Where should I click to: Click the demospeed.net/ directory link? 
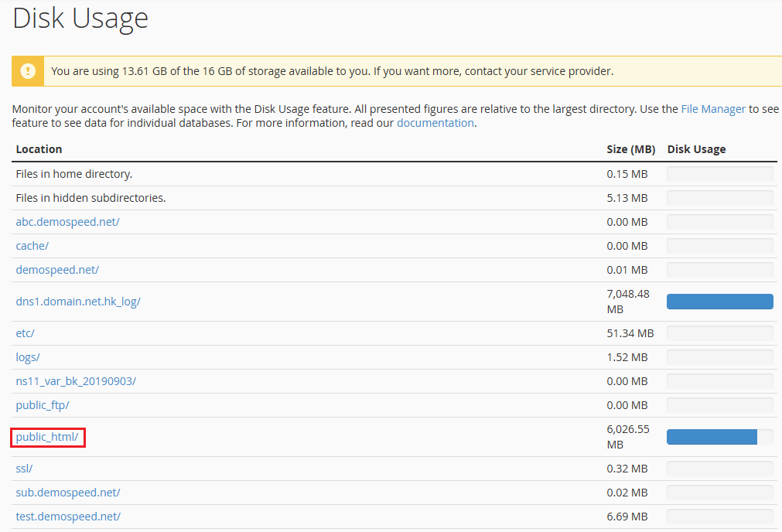[57, 270]
